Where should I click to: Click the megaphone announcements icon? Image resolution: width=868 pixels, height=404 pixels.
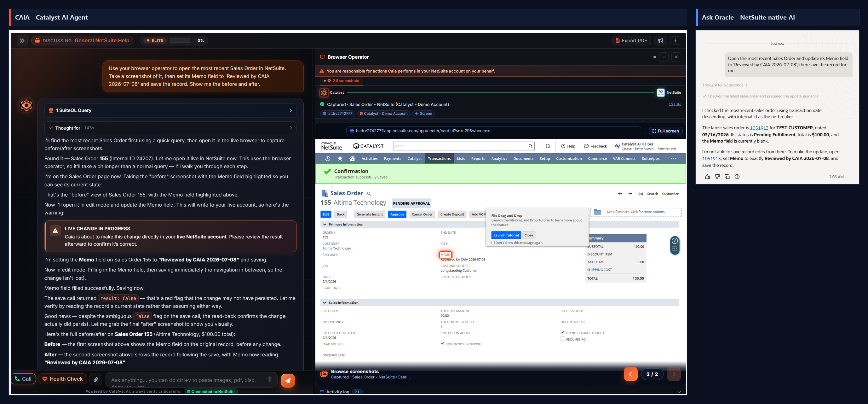tap(660, 40)
